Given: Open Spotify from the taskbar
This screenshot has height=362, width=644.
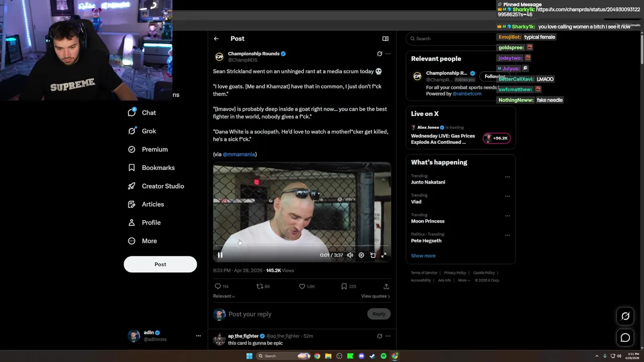Looking at the screenshot, I should point(383,356).
